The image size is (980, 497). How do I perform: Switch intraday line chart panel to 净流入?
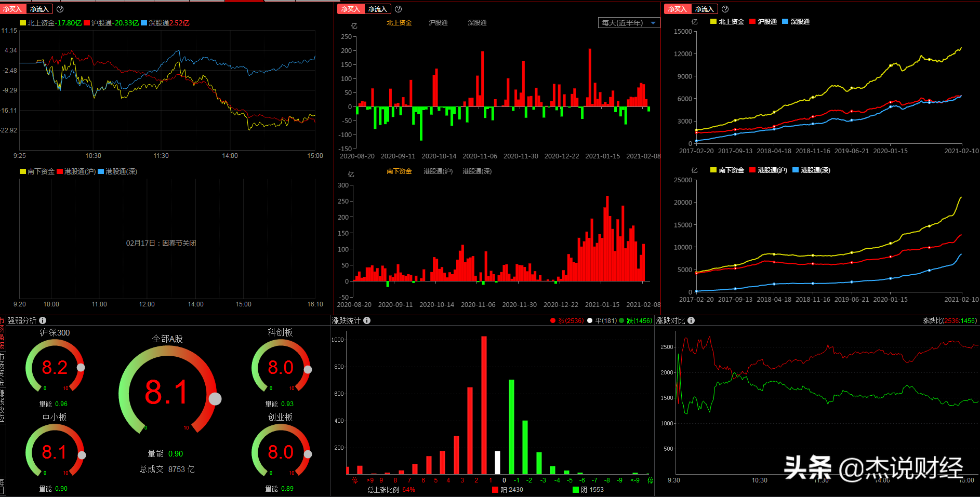(39, 9)
